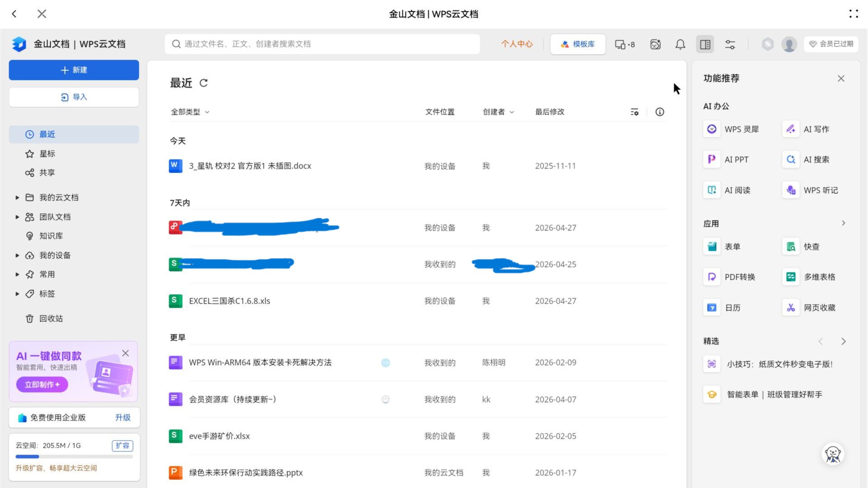
Task: Open tip 纸质文件秒变电子版
Action: (x=768, y=365)
